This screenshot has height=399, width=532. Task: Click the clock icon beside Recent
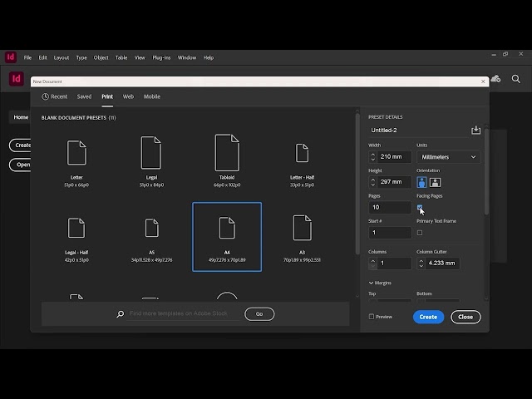pyautogui.click(x=45, y=96)
